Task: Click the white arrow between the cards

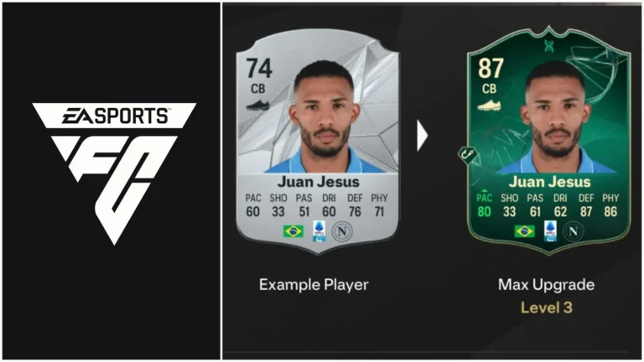Action: coord(422,135)
